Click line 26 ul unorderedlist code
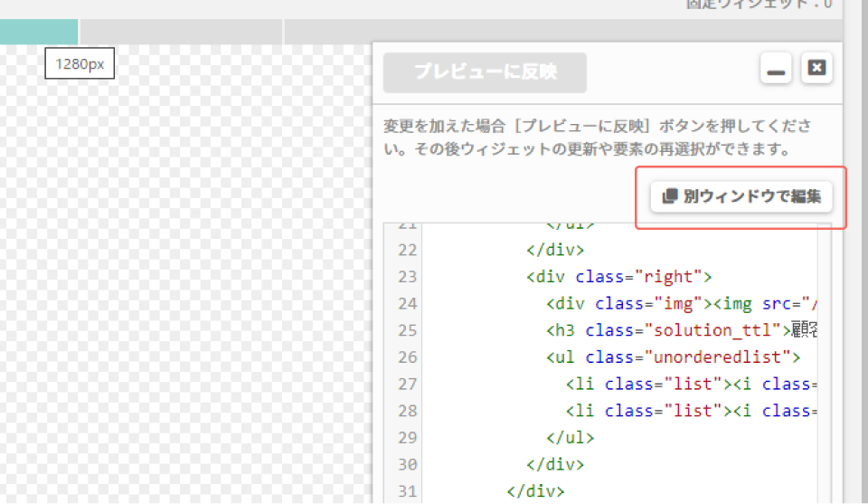868x504 pixels. click(673, 357)
